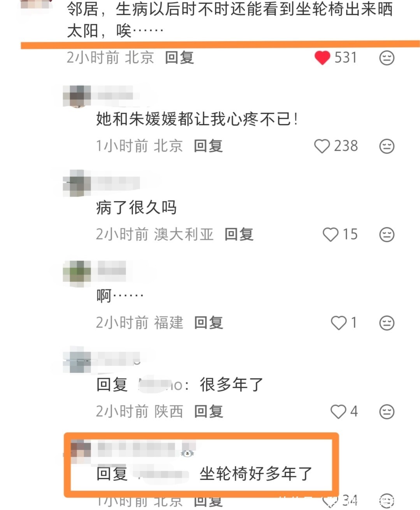
Task: Reply to the 陕西 comment 很多年了
Action: (209, 412)
